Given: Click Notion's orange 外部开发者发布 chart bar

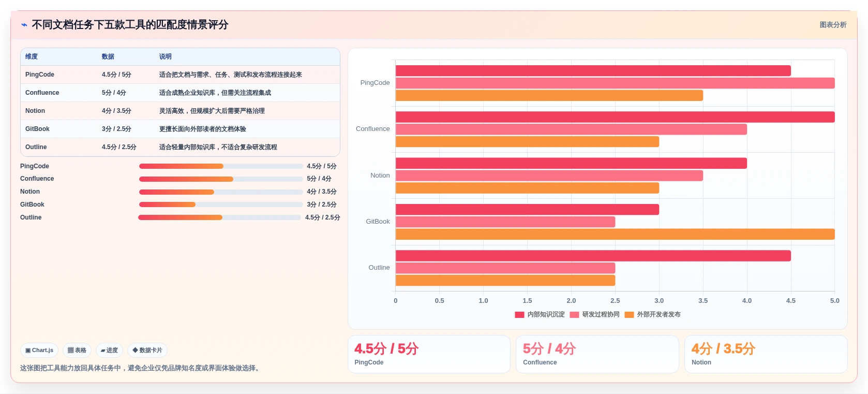Looking at the screenshot, I should tap(527, 188).
